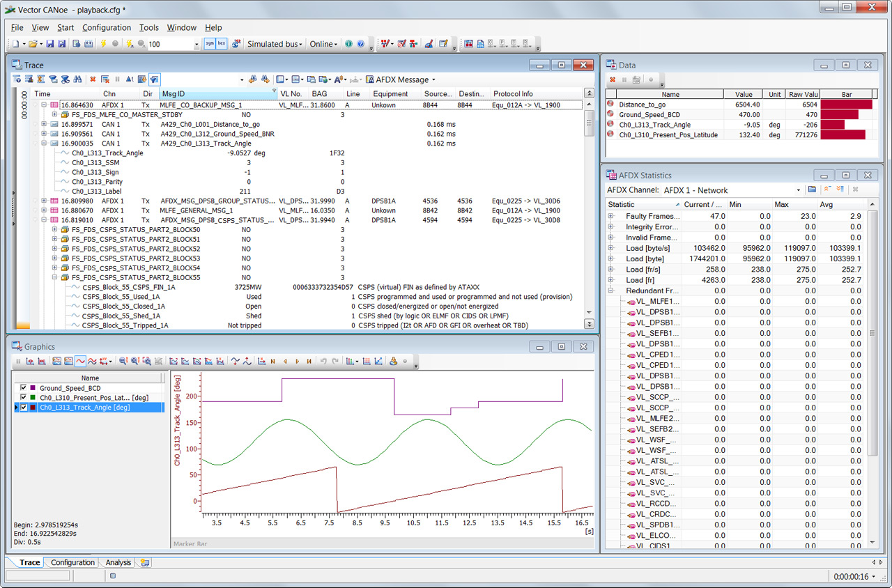Uncheck the Ch0_L310_Present_Pos_Lat signal checkbox
Screen dimensions: 892x588
click(24, 398)
